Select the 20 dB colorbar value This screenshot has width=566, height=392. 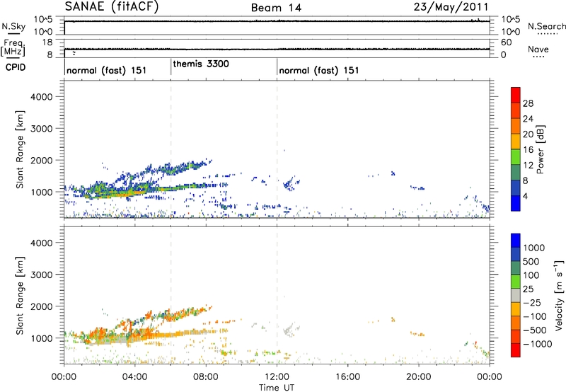click(528, 134)
